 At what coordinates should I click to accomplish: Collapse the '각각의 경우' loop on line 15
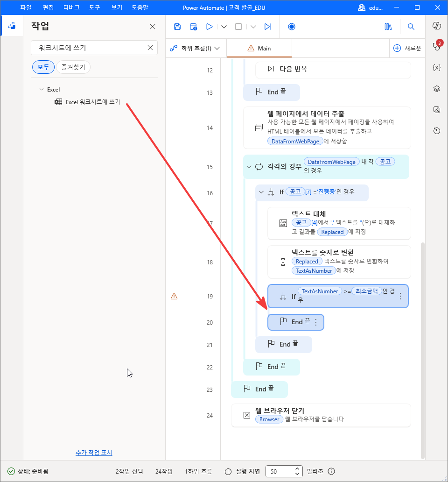coord(249,167)
